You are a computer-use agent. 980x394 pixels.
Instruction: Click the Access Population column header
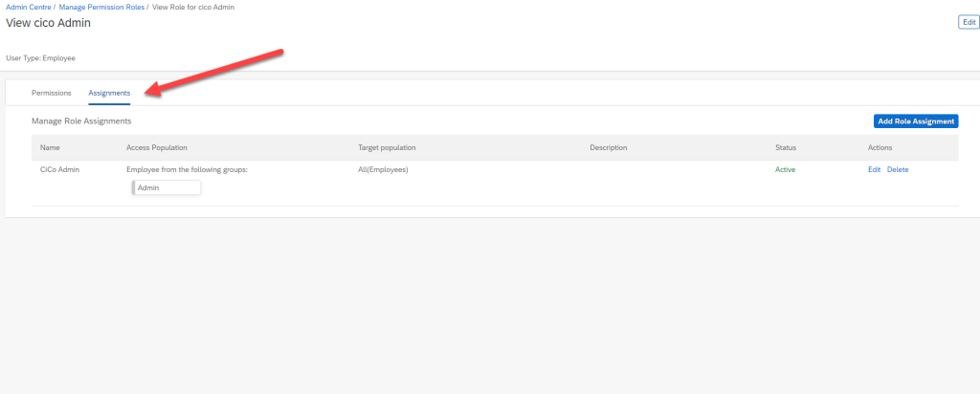[157, 148]
